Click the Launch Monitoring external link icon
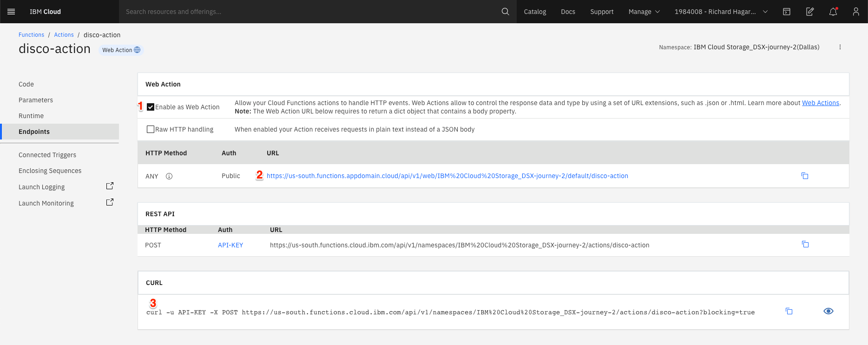The width and height of the screenshot is (868, 345). pyautogui.click(x=110, y=202)
